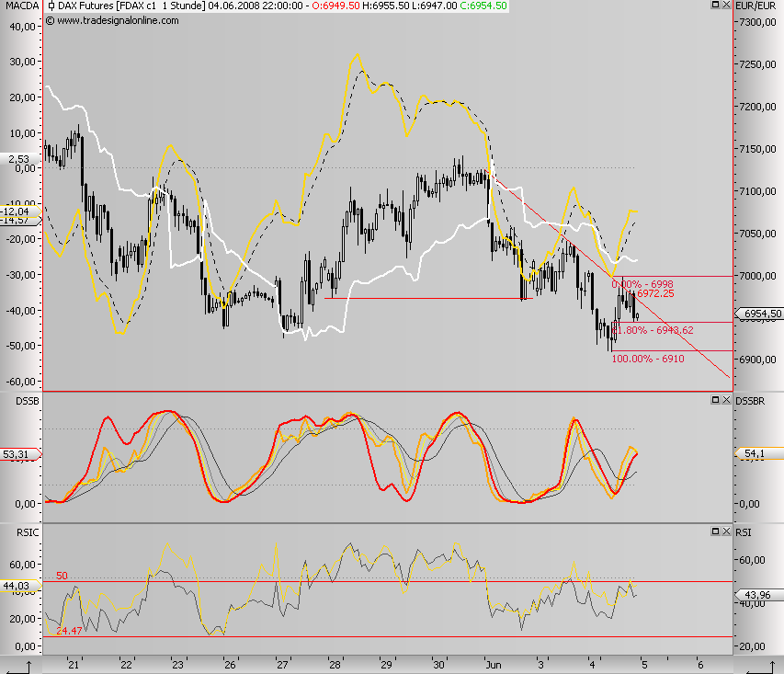
Task: Select the 2,53 MACD value tag
Action: [19, 159]
